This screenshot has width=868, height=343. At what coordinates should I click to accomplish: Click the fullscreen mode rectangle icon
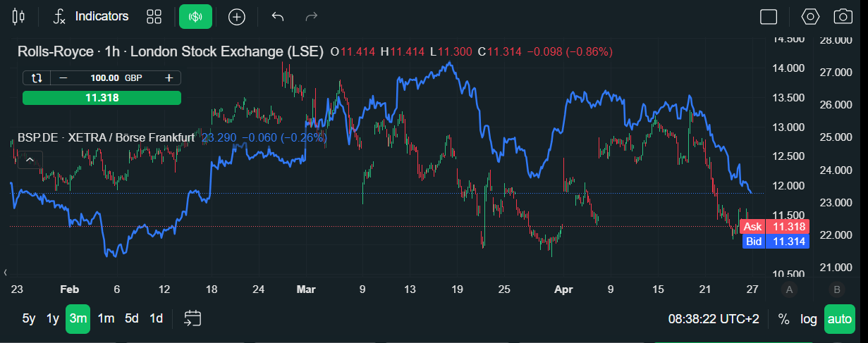[x=769, y=16]
